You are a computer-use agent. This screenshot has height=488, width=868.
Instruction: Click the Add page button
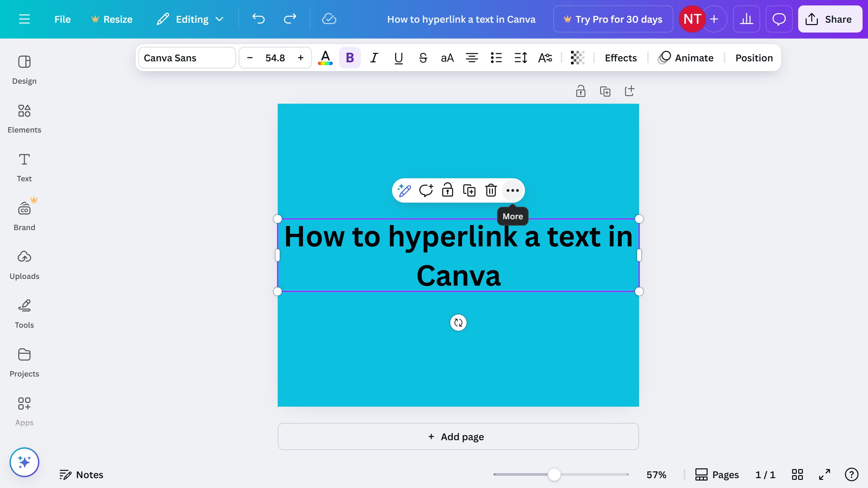[x=458, y=436]
